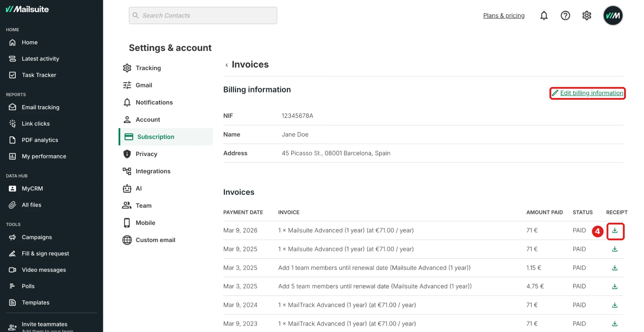
Task: Download receipt for Mar 9, 2023 invoice
Action: (615, 324)
